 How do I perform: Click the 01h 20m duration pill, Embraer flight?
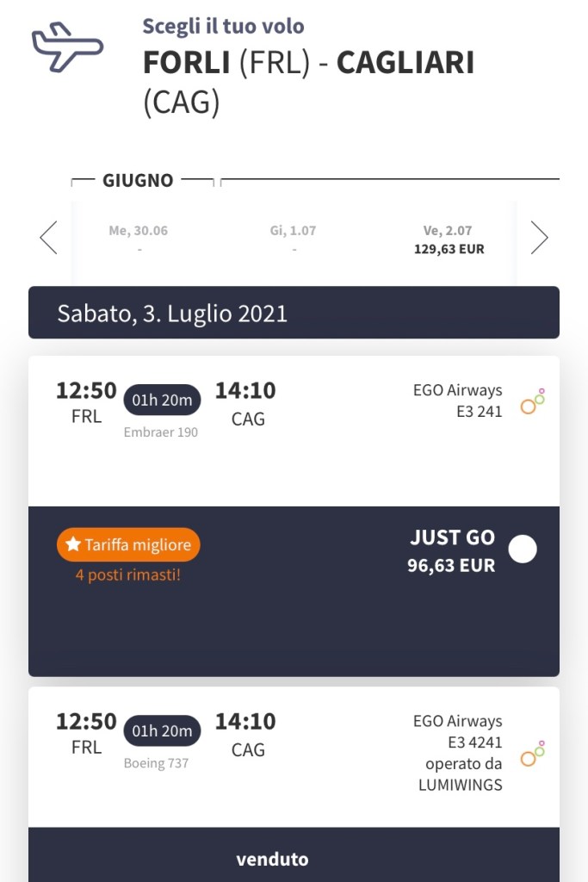point(163,400)
